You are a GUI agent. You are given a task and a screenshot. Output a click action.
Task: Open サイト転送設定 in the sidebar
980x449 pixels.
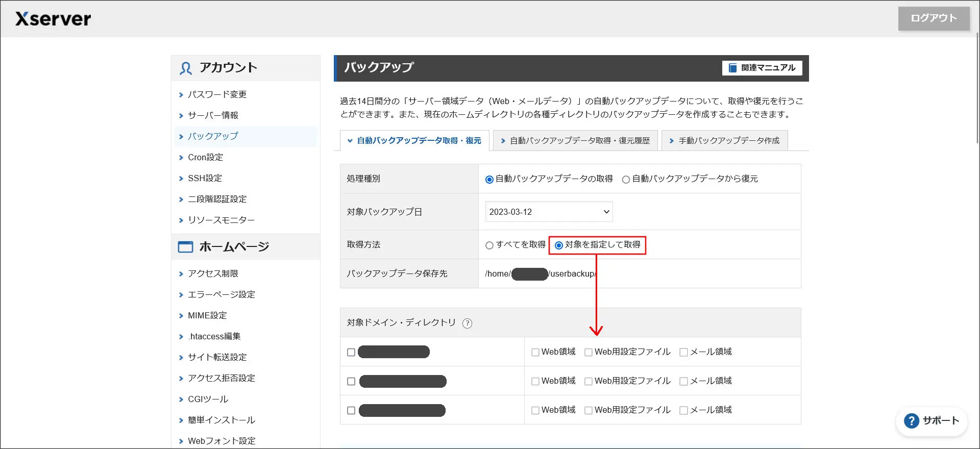click(217, 357)
